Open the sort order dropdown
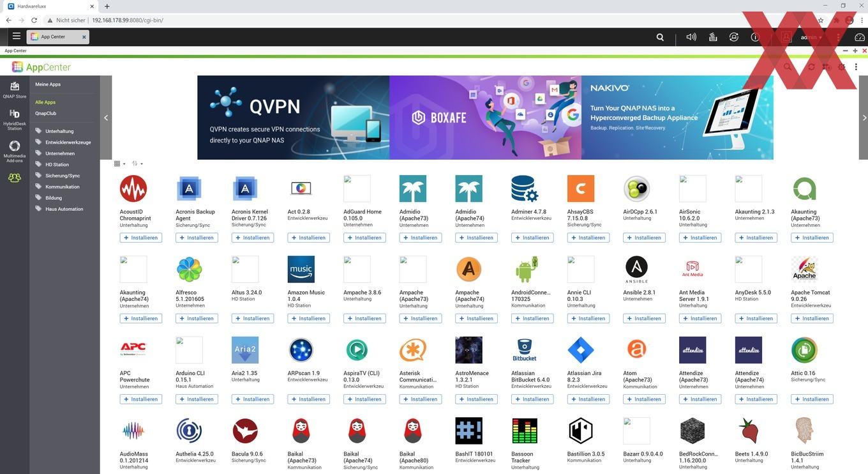 [x=137, y=164]
